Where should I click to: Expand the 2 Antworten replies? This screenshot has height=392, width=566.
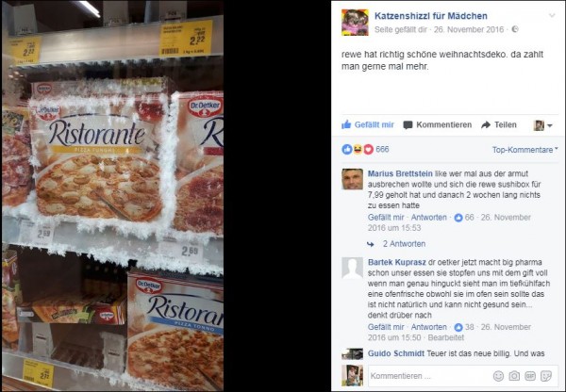404,244
